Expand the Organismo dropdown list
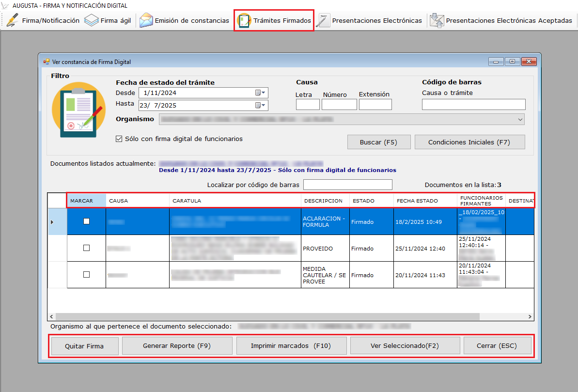 (520, 119)
